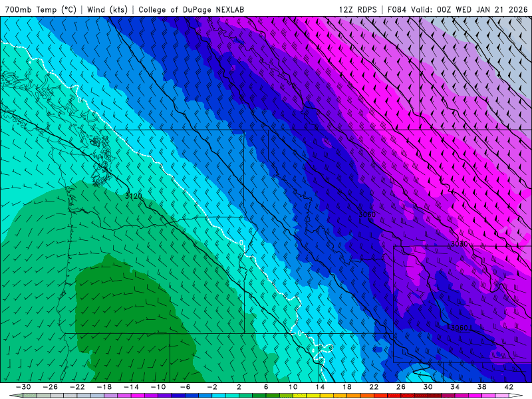Click the 10 colorbar tick label
This screenshot has height=399, width=532.
click(293, 387)
